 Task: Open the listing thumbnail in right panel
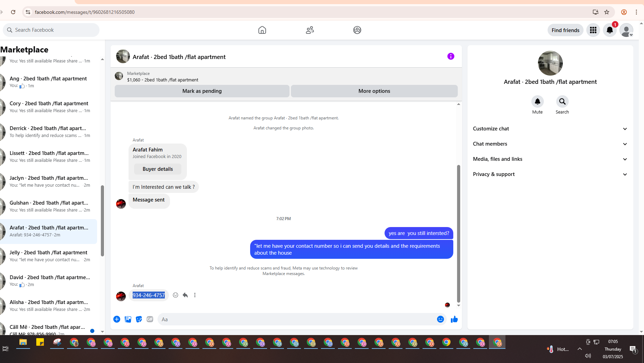point(550,63)
